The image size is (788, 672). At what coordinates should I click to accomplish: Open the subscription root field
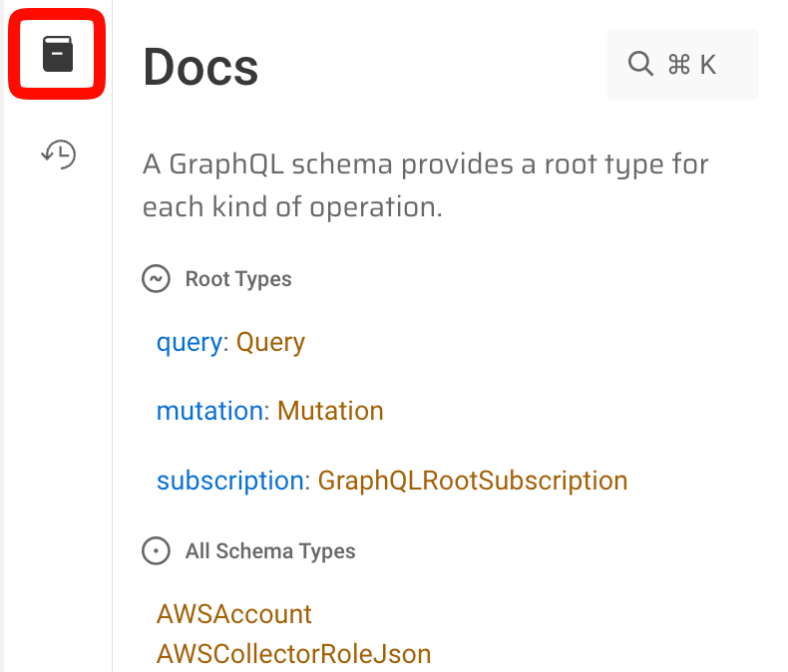pos(228,481)
